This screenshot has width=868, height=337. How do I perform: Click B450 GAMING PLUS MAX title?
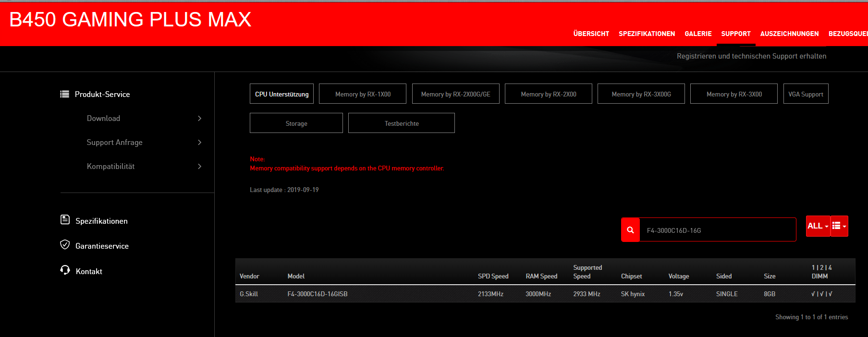click(130, 20)
